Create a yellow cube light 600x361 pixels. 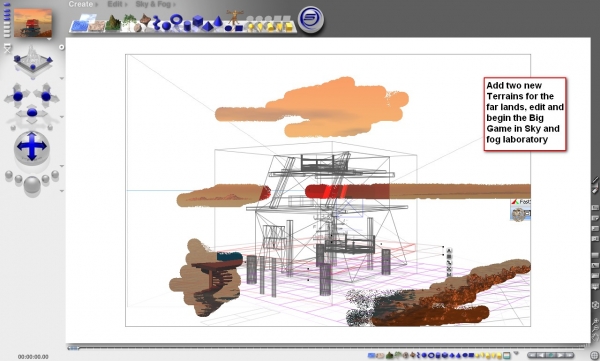coord(289,27)
